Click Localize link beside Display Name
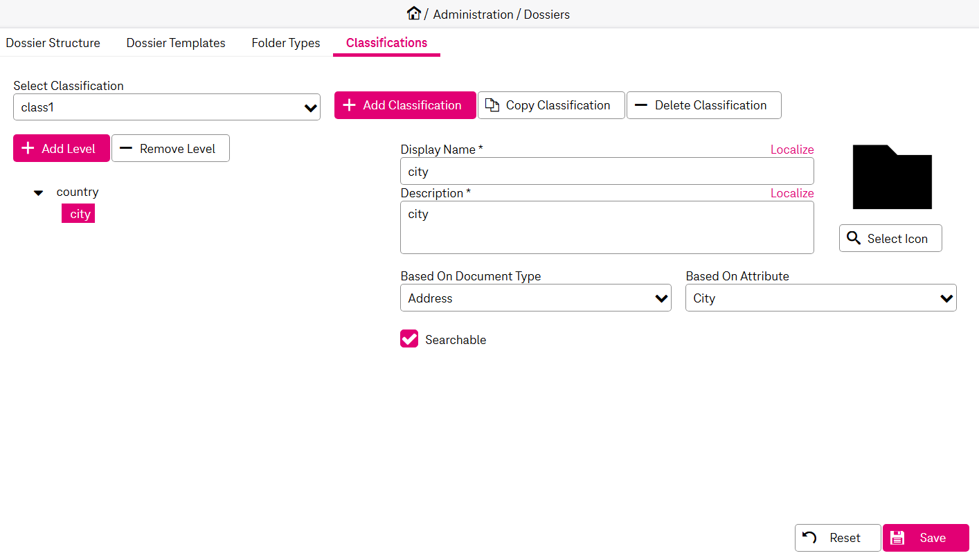Image resolution: width=979 pixels, height=560 pixels. (x=791, y=150)
